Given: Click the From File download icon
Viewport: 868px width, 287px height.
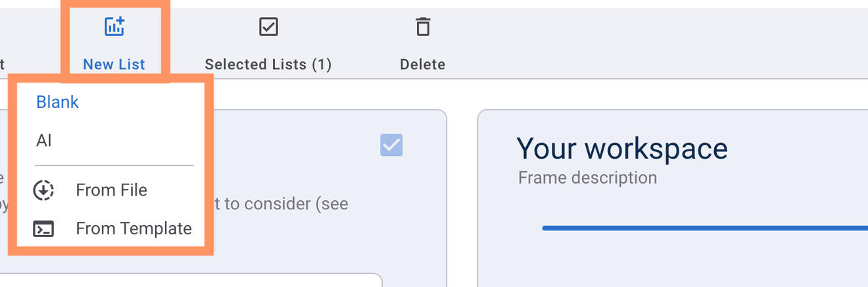Looking at the screenshot, I should click(43, 190).
